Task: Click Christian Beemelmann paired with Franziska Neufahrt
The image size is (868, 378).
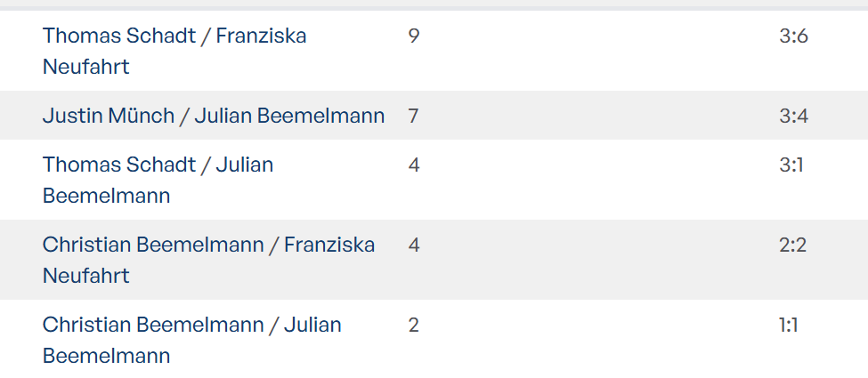Action: pyautogui.click(x=153, y=245)
